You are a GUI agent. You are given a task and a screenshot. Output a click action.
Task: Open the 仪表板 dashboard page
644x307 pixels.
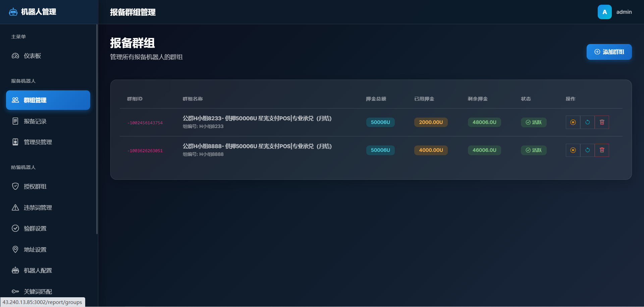(x=32, y=56)
